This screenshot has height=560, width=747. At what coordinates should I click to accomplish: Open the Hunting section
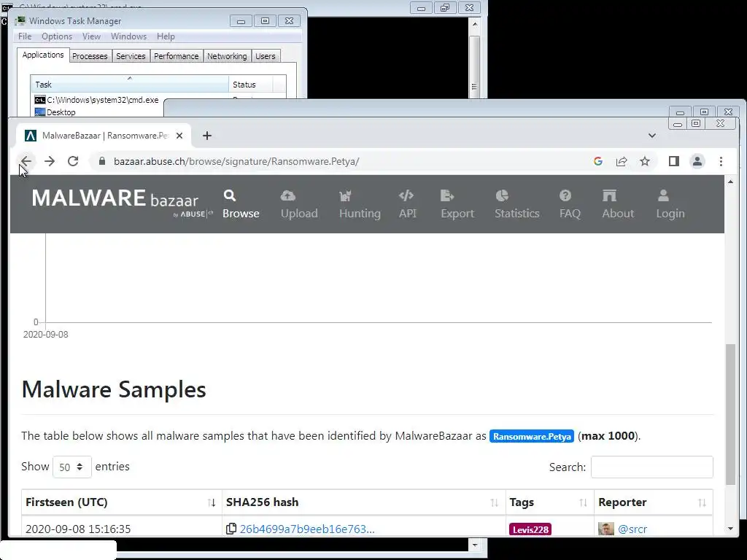(360, 204)
